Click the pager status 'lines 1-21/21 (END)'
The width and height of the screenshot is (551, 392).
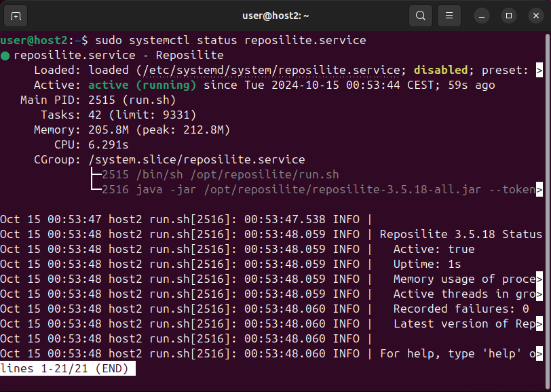[64, 369]
